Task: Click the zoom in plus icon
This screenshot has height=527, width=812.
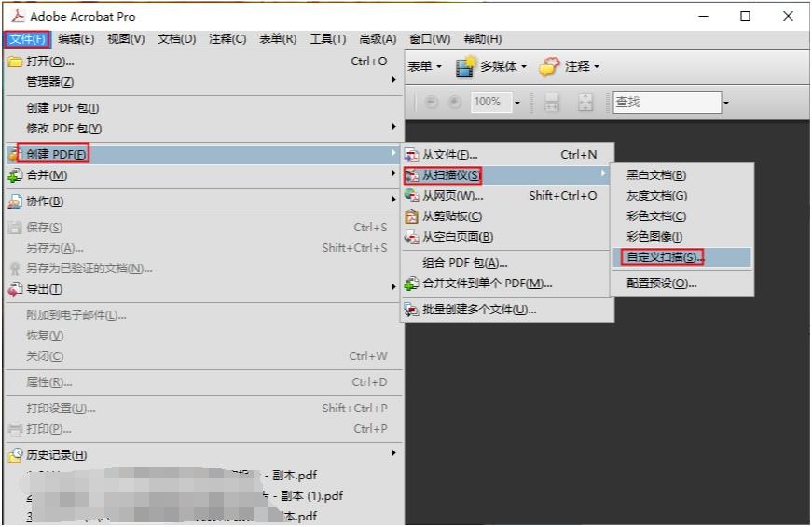Action: tap(455, 102)
